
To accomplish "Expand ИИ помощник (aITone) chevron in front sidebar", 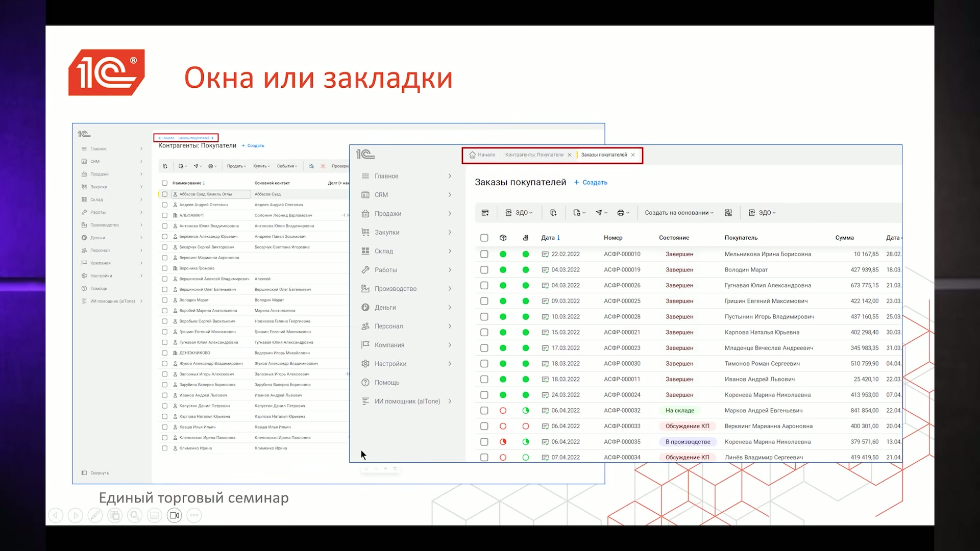I will tap(450, 402).
